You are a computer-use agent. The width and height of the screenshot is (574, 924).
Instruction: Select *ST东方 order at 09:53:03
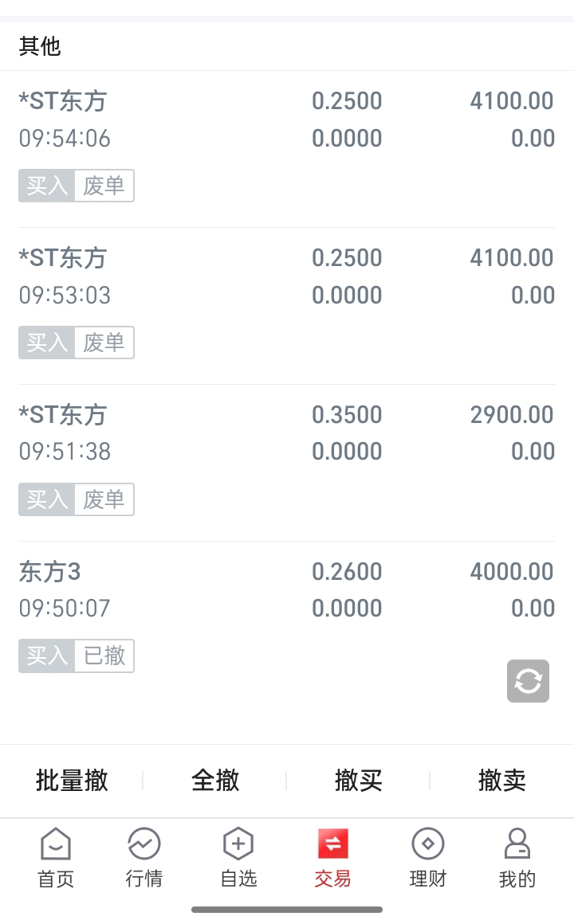tap(287, 306)
